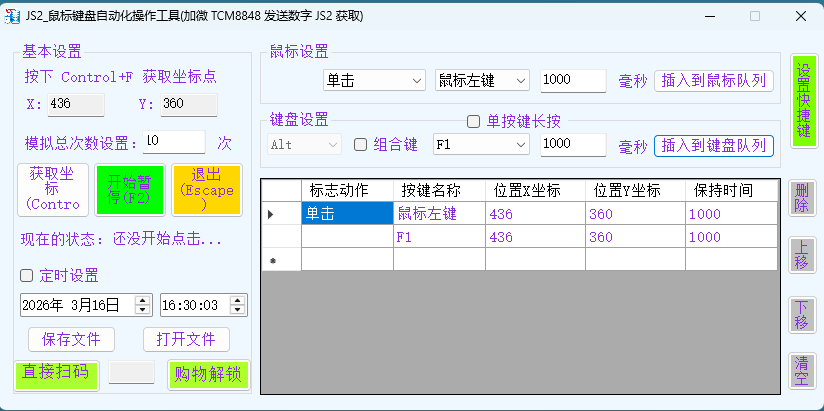The width and height of the screenshot is (824, 411).
Task: Click the 获取坐标 (Control) button
Action: (x=52, y=190)
